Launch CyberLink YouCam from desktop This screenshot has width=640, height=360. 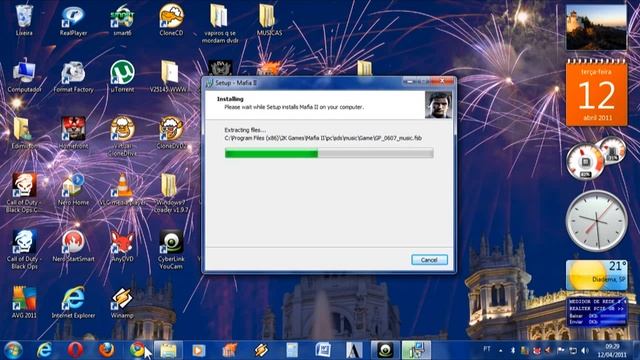click(x=171, y=249)
